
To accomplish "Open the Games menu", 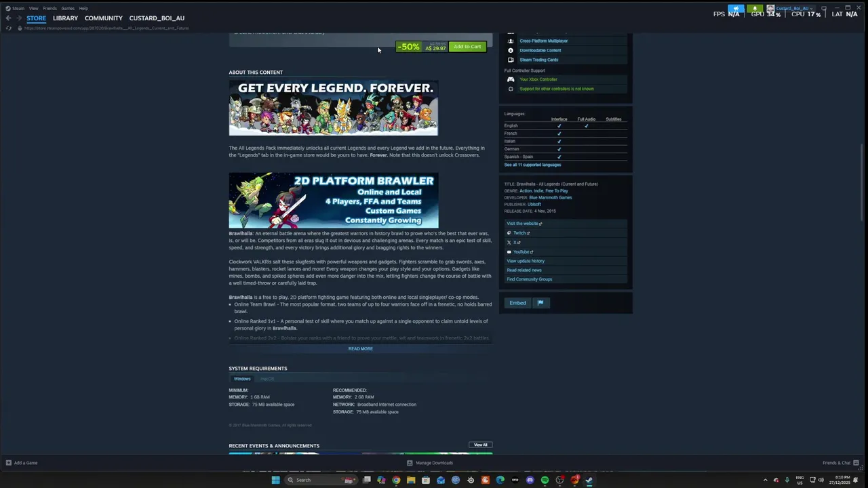I will (x=68, y=8).
